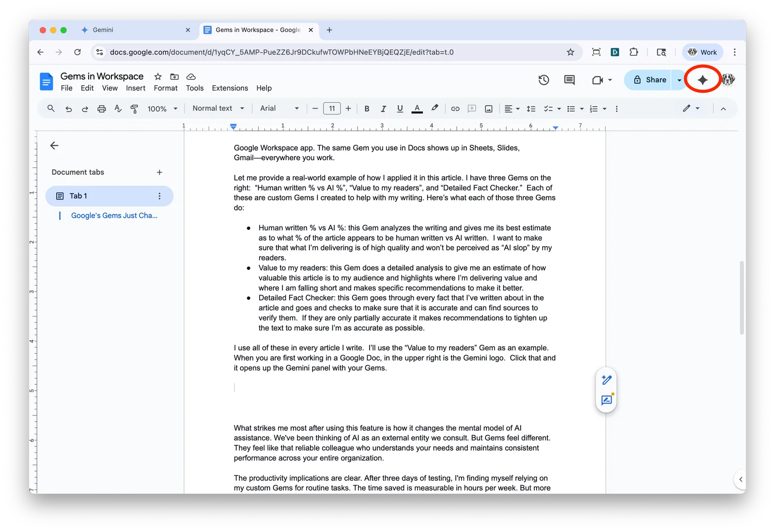Viewport: 775px width, 532px height.
Task: Open text alignment dropdown
Action: (511, 109)
